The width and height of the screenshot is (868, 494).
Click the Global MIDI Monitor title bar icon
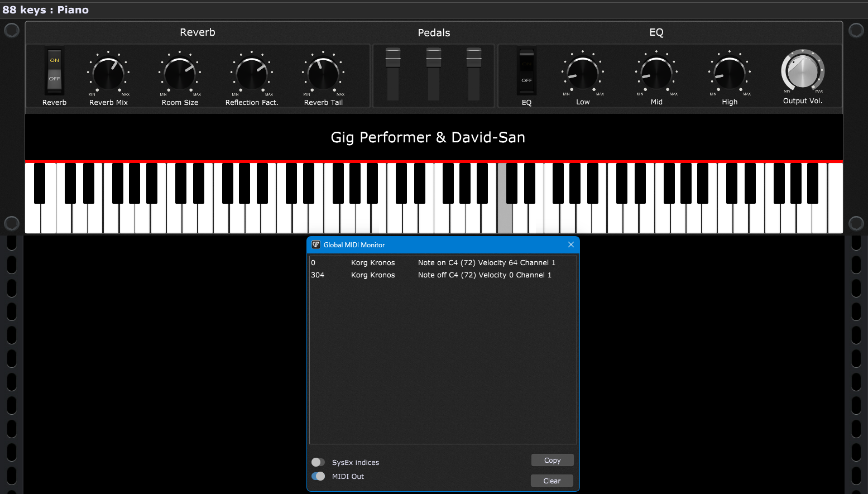tap(315, 244)
